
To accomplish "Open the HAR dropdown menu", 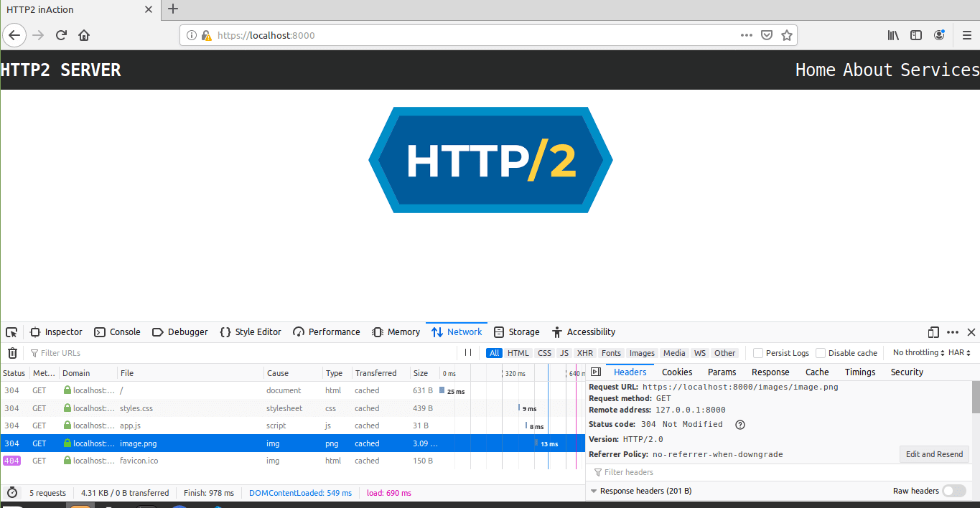I will pyautogui.click(x=960, y=352).
